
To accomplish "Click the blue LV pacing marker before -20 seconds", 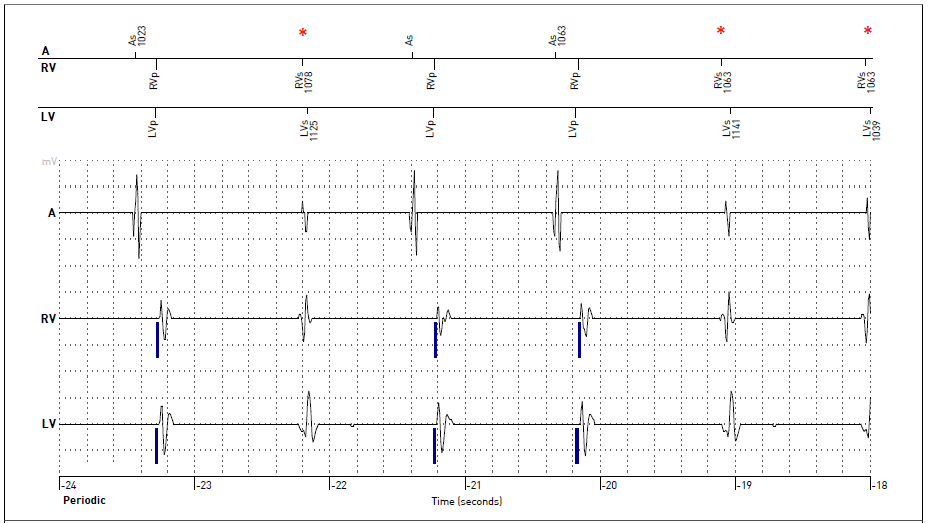I will (x=576, y=445).
